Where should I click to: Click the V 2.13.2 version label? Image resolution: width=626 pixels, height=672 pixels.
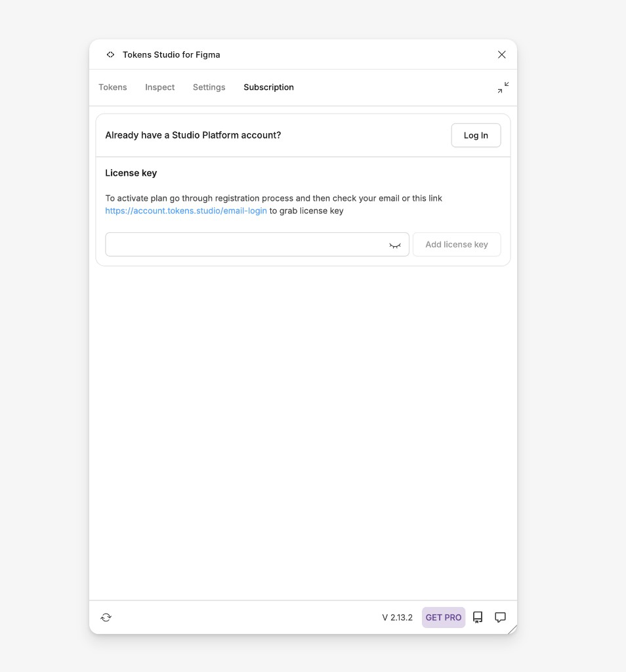click(397, 618)
